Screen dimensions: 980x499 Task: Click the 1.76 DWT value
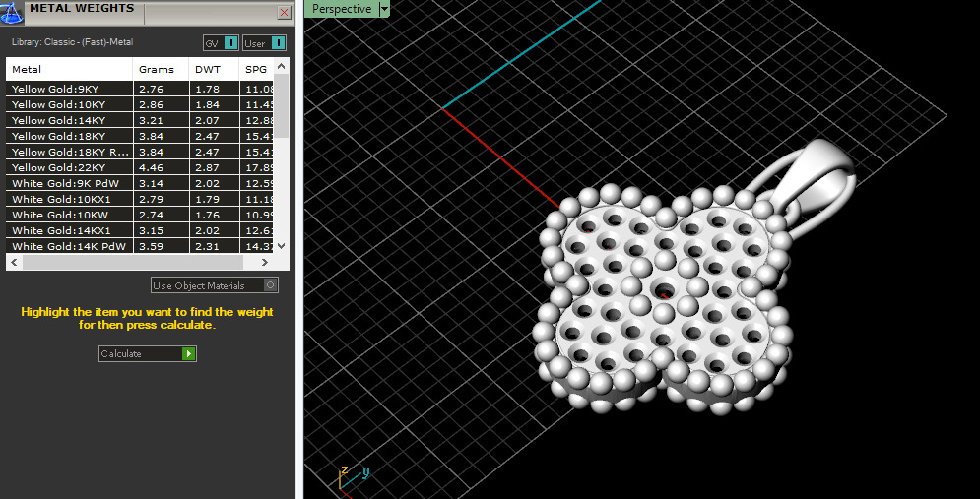click(207, 215)
